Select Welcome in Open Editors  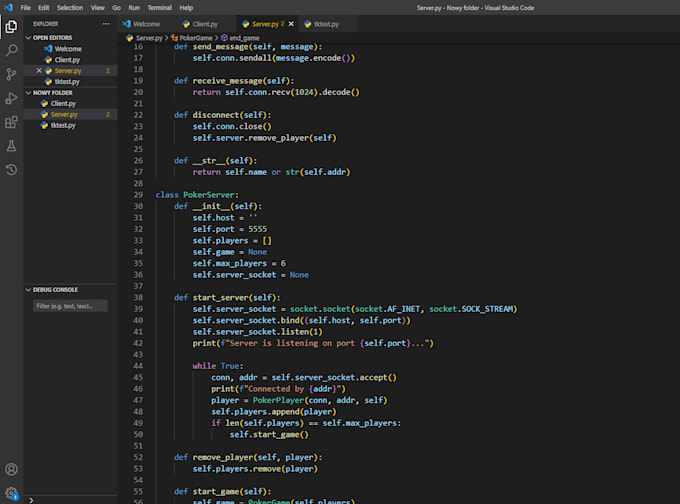pos(70,49)
